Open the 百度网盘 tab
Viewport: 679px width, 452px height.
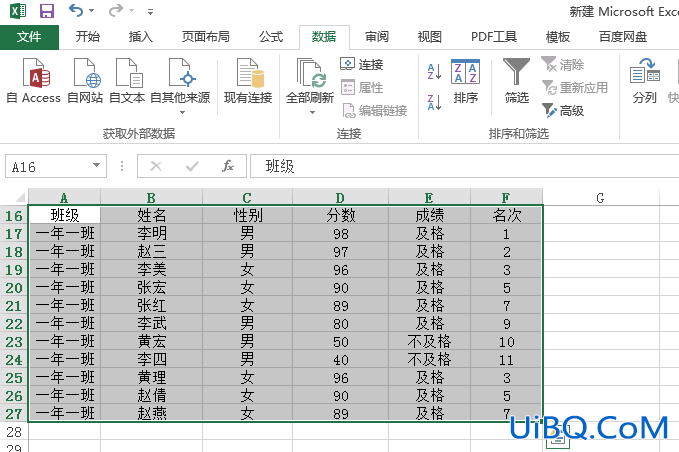pos(623,37)
